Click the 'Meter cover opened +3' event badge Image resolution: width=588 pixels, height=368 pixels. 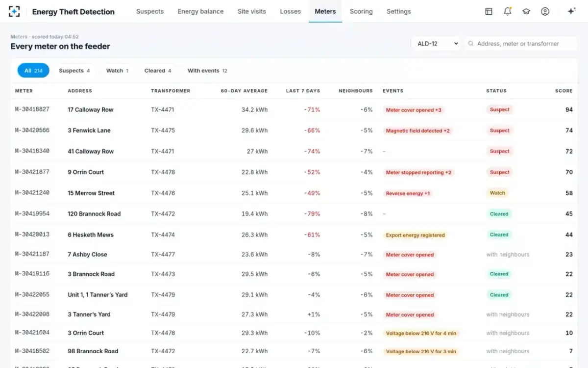[414, 110]
